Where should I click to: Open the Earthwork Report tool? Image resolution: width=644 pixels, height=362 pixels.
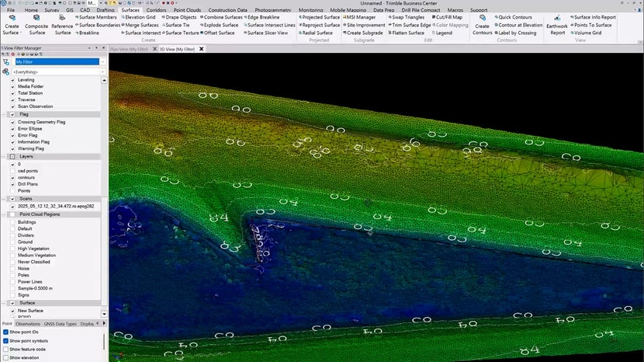(556, 21)
